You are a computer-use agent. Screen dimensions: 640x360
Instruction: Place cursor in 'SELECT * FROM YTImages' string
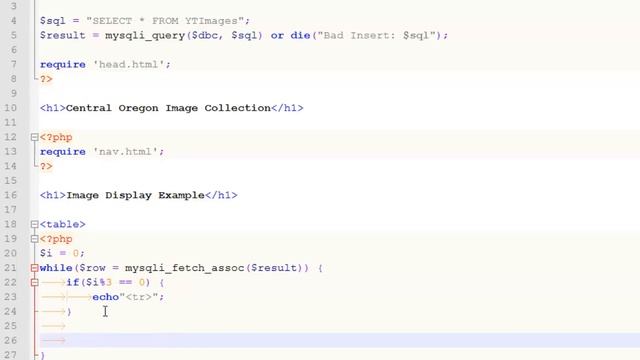click(x=165, y=21)
